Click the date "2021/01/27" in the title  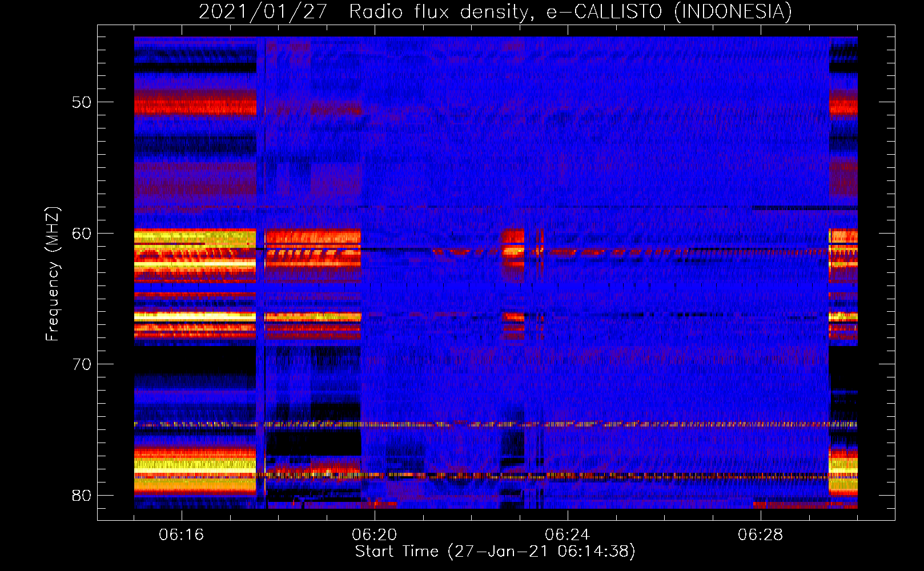coord(263,11)
